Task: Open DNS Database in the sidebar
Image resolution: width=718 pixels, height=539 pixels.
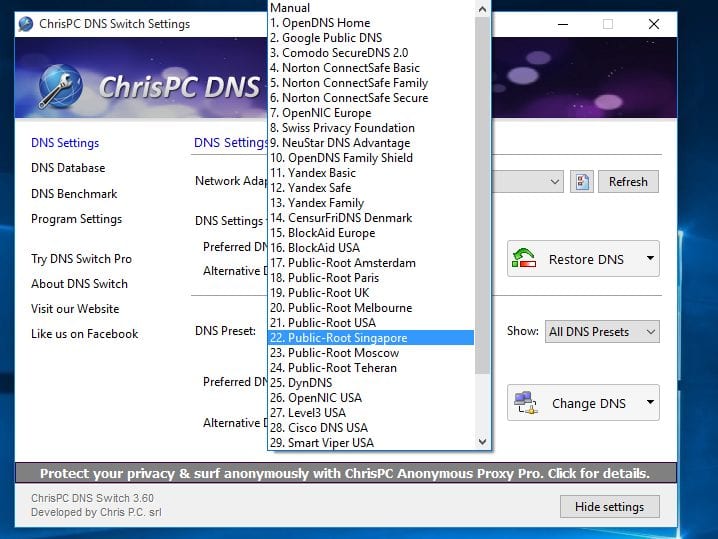Action: click(x=68, y=168)
